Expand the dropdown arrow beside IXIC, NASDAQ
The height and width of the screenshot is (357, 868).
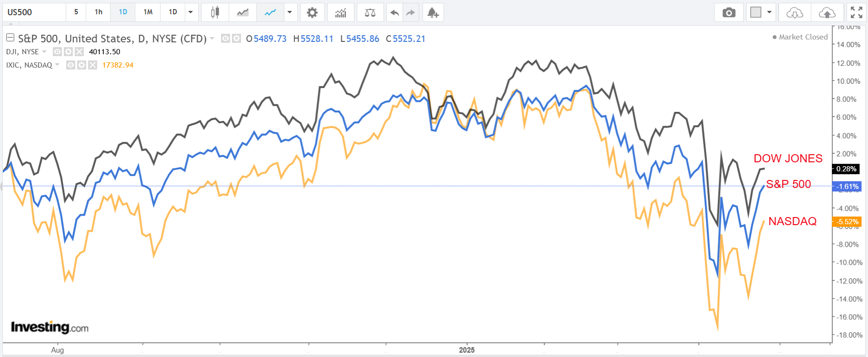57,65
